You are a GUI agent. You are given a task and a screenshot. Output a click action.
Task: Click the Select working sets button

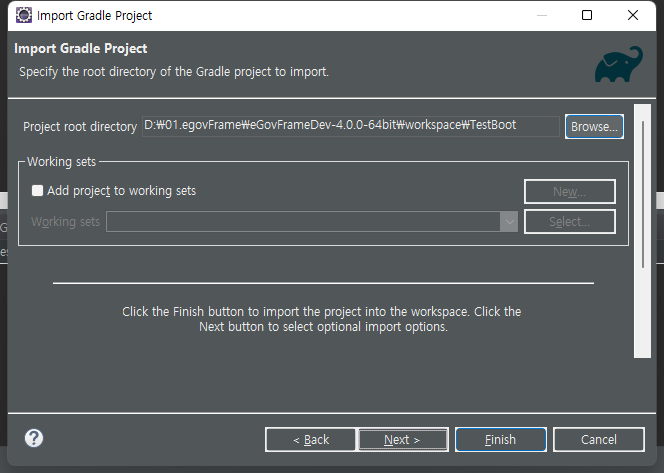[x=570, y=221]
